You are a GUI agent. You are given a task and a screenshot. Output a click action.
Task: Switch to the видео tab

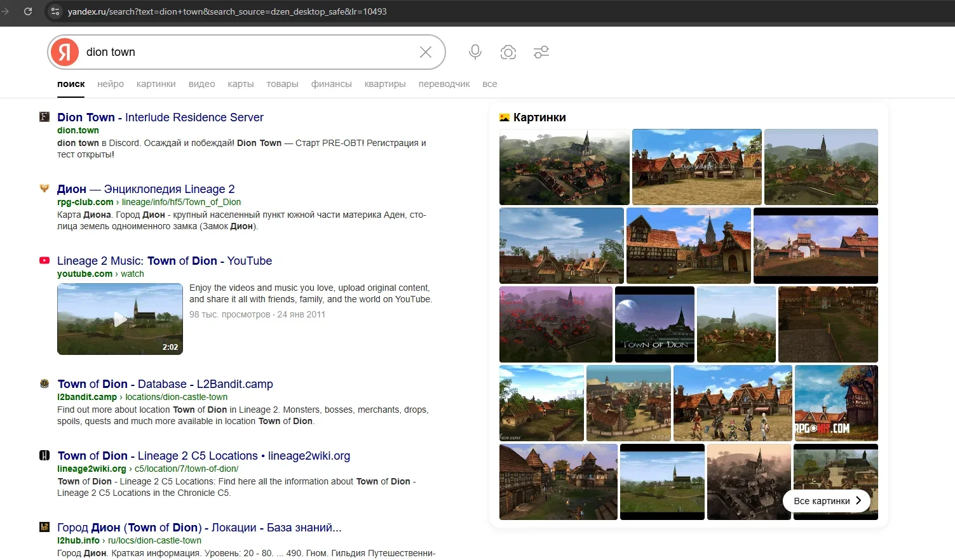click(x=201, y=84)
